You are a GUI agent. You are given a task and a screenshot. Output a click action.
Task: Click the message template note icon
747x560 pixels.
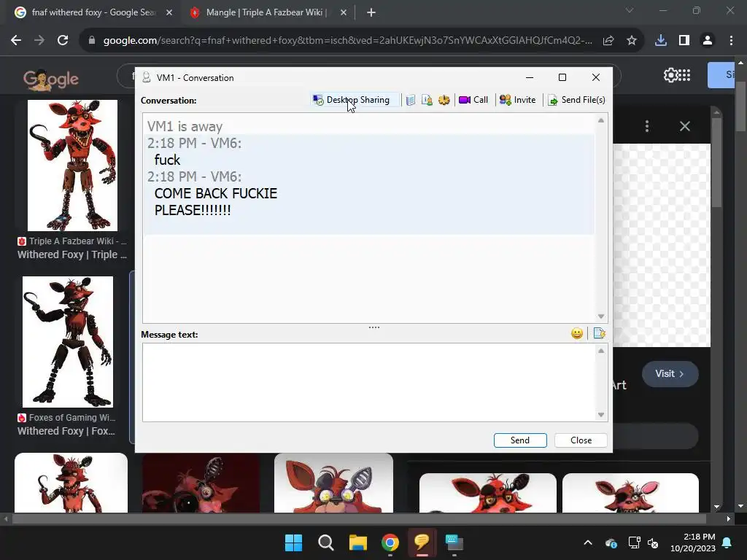click(600, 333)
